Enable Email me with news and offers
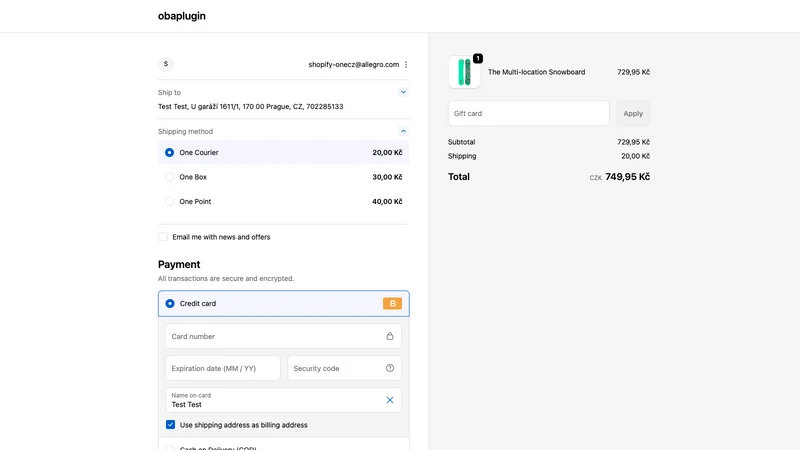800x450 pixels. point(163,237)
